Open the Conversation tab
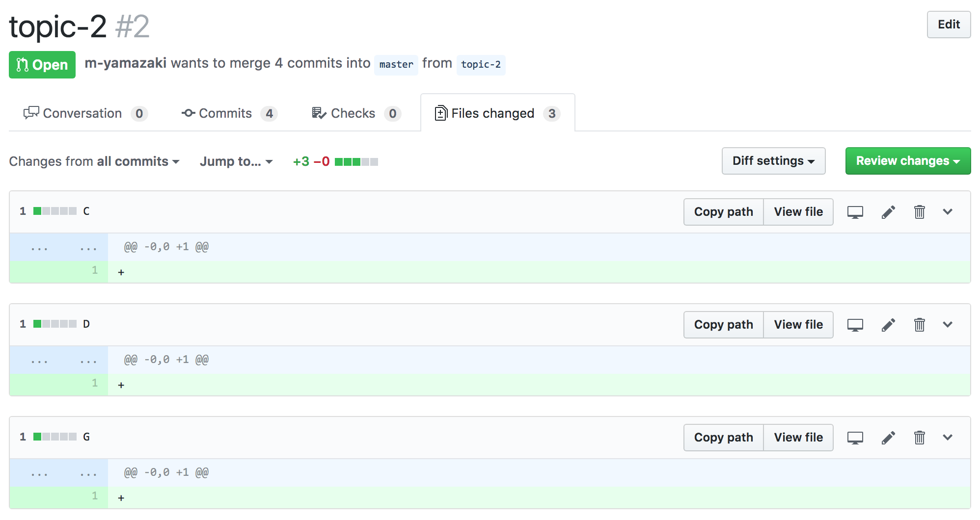 click(85, 113)
